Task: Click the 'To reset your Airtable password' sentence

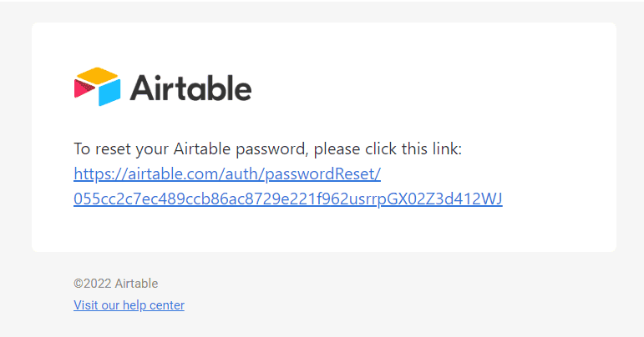Action: [267, 149]
